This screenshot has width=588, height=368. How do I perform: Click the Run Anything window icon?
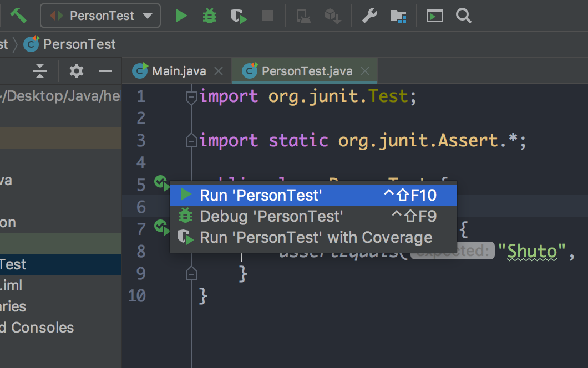tap(435, 16)
